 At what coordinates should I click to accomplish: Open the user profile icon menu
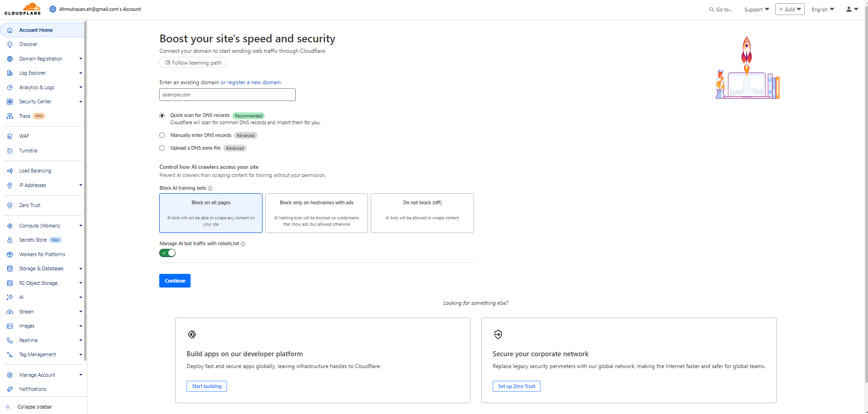coord(852,9)
